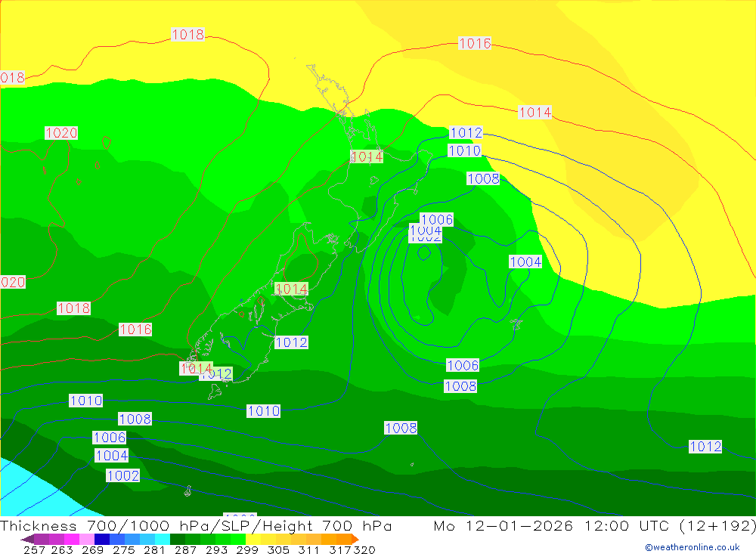The width and height of the screenshot is (756, 554).
Task: Click the blue 1008 label directly beneath blue 1006
Action: 460,385
